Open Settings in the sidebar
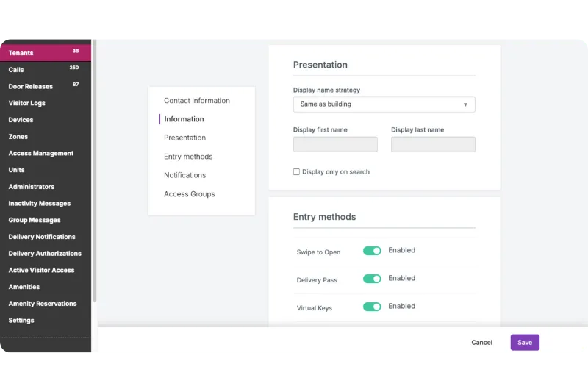Image resolution: width=588 pixels, height=392 pixels. (x=21, y=321)
